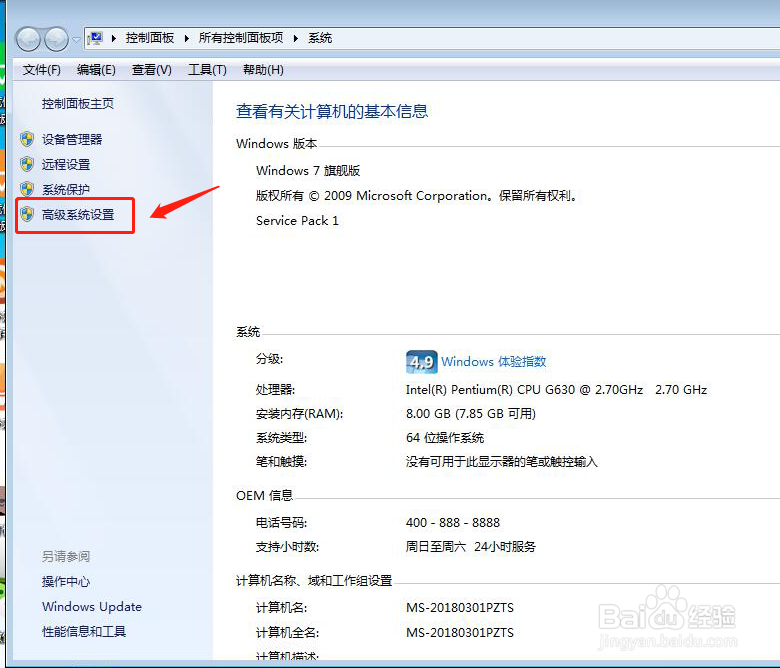The height and width of the screenshot is (668, 780).
Task: Expand the arrow after 控制面板 breadcrumb
Action: coord(187,38)
